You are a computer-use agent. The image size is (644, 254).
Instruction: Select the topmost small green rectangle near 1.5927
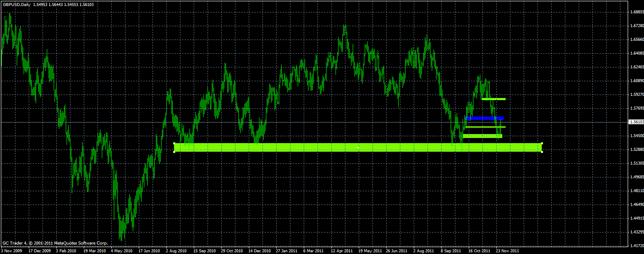[x=494, y=99]
